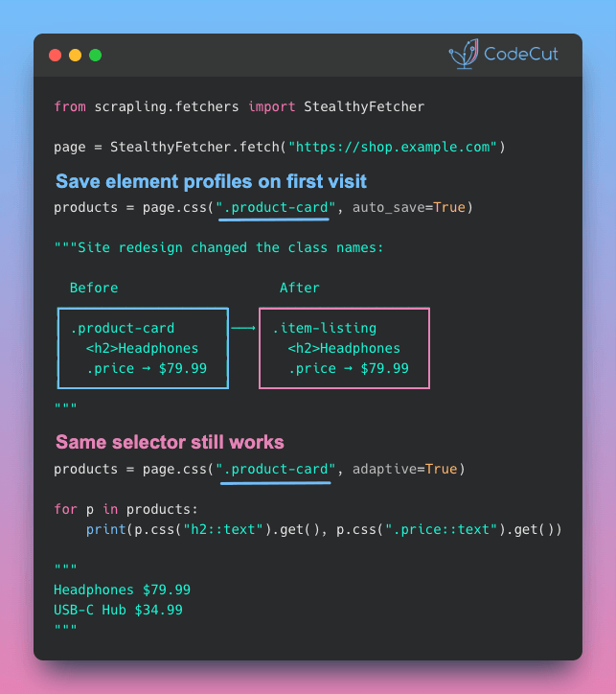
Task: Click the "USB-C Hub $34.99" output line
Action: point(118,610)
